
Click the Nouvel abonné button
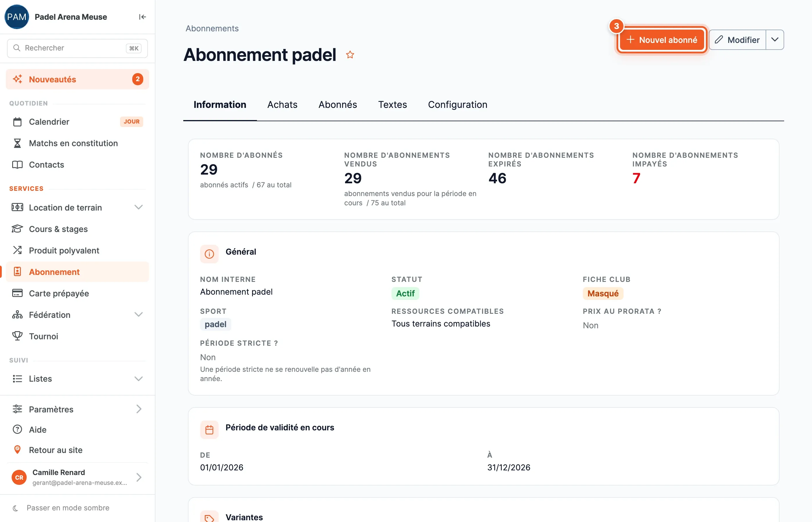pos(661,40)
